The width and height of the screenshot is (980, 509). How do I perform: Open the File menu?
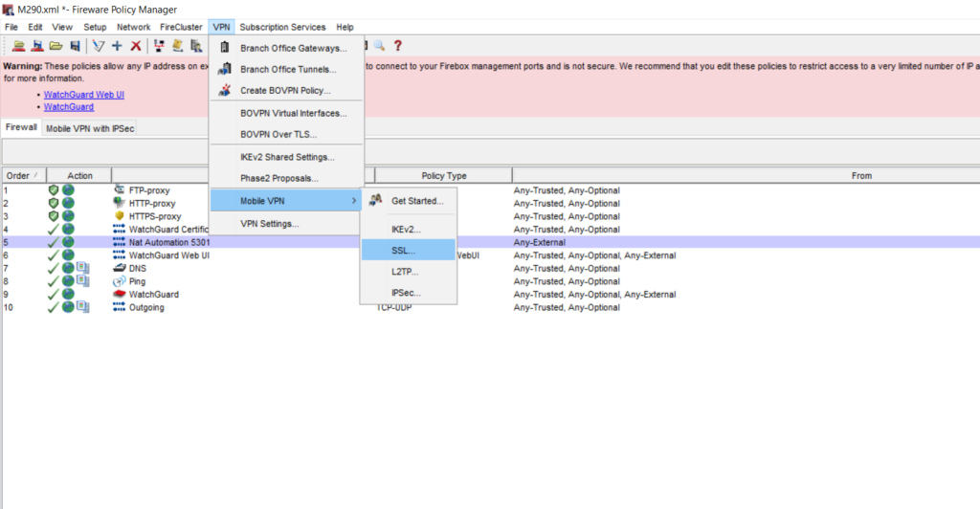click(x=11, y=27)
